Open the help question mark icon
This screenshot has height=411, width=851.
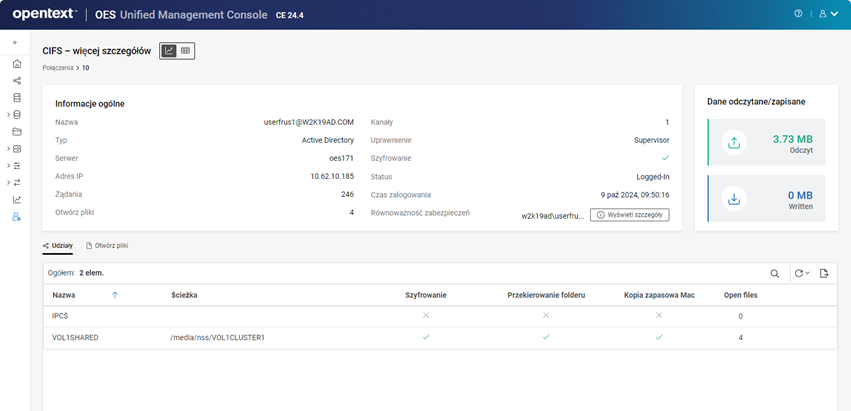pyautogui.click(x=798, y=14)
